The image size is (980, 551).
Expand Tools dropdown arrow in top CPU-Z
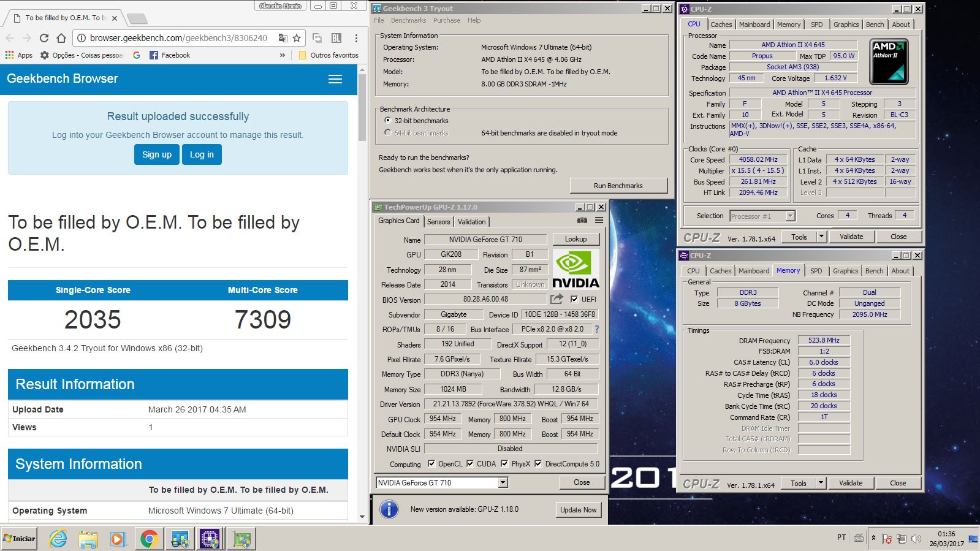[821, 237]
